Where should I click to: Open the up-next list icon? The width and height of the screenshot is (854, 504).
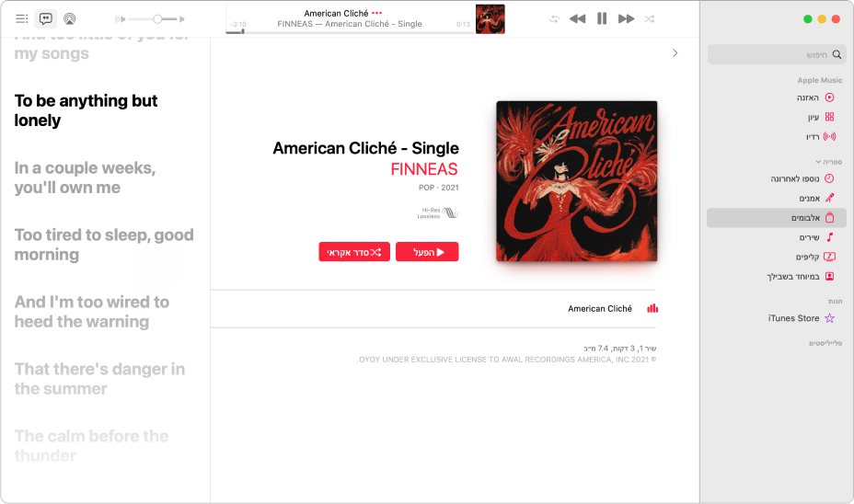coord(22,19)
